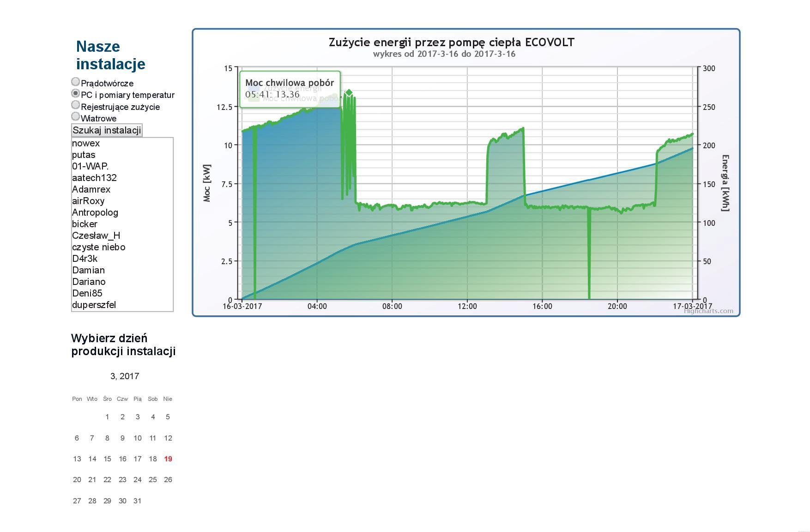This screenshot has width=810, height=532.
Task: Open calendar day 25
Action: [x=153, y=480]
